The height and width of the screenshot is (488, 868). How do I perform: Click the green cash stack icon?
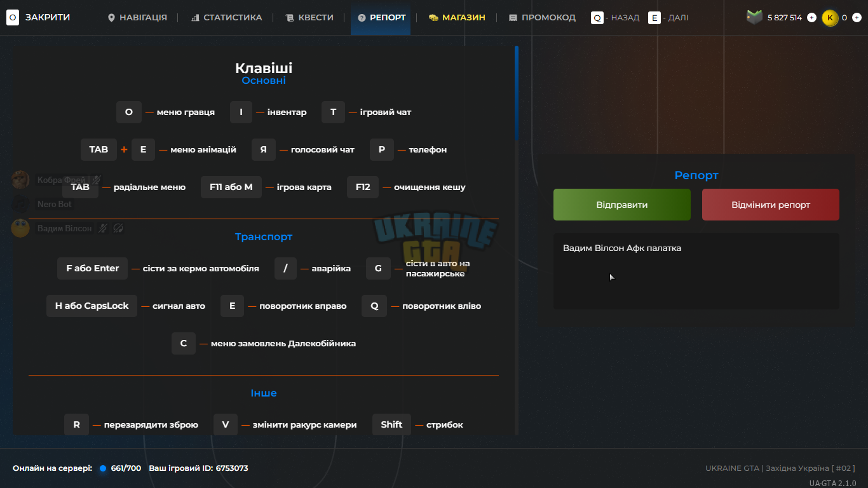pos(754,17)
